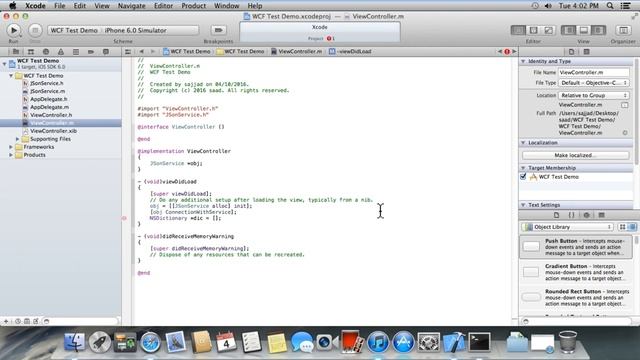Select Version editor mode
The image size is (640, 360).
pyautogui.click(x=549, y=30)
